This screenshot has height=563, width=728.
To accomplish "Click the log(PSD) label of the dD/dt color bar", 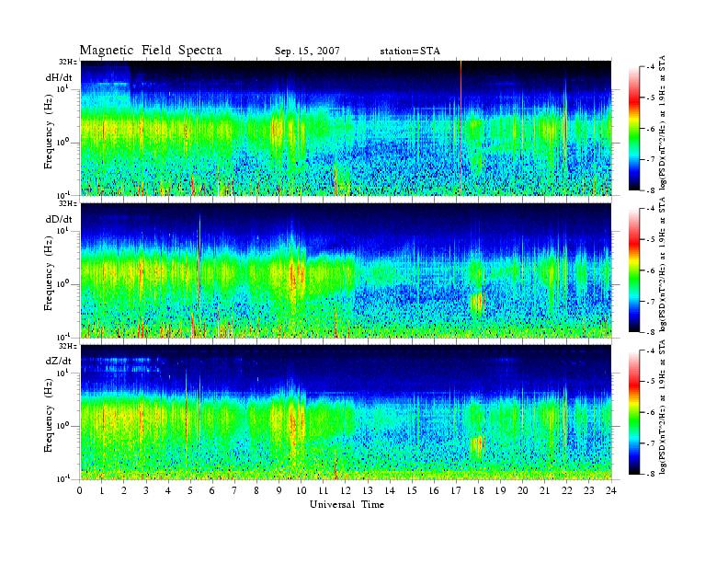I will [663, 264].
